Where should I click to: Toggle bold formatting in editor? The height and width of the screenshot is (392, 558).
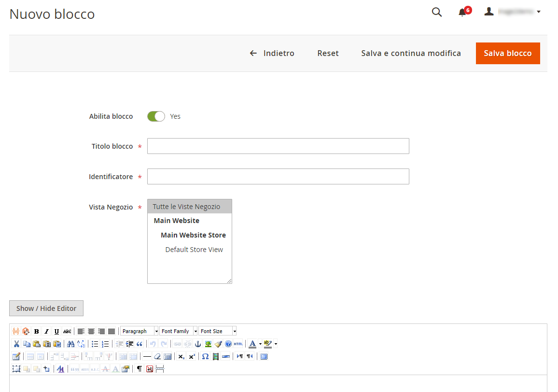click(x=36, y=332)
